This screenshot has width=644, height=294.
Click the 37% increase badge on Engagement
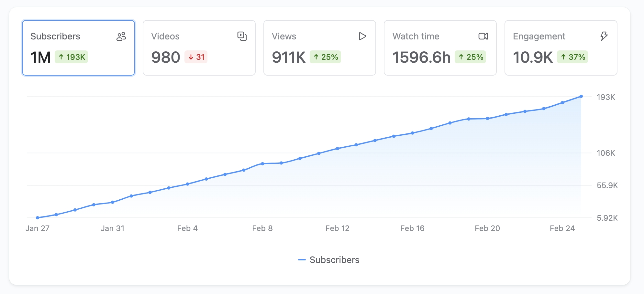572,57
